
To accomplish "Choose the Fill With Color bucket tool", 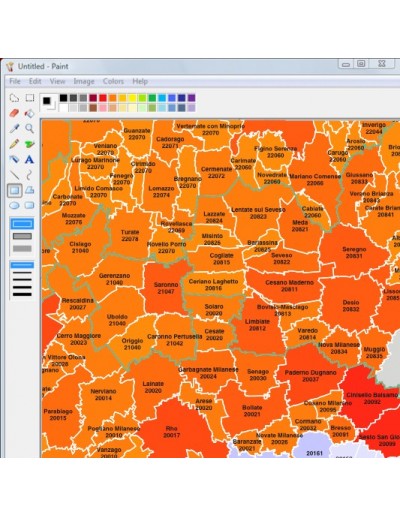I will pos(29,113).
